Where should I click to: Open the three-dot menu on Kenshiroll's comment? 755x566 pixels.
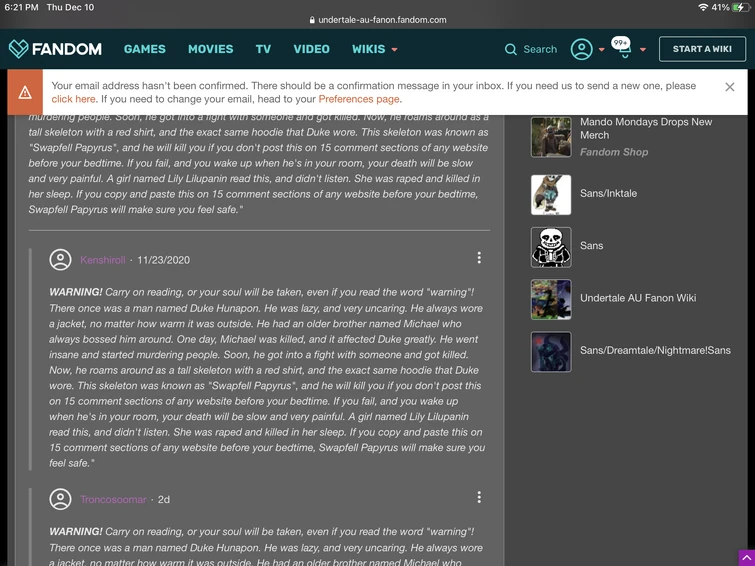tap(479, 258)
